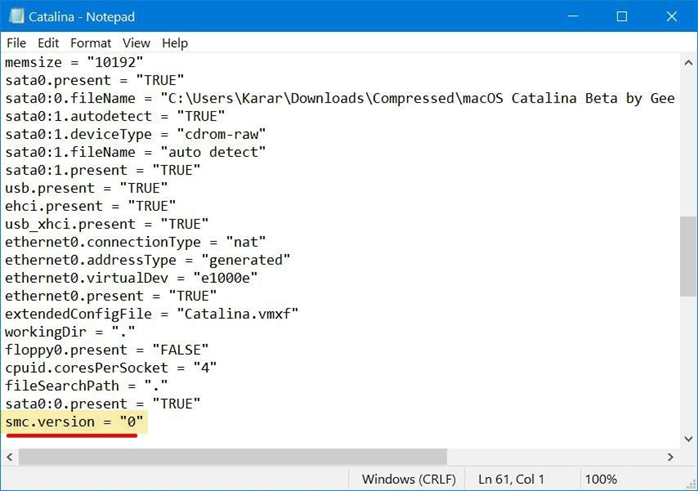
Task: Click the memsize = "10192" line
Action: pos(74,62)
